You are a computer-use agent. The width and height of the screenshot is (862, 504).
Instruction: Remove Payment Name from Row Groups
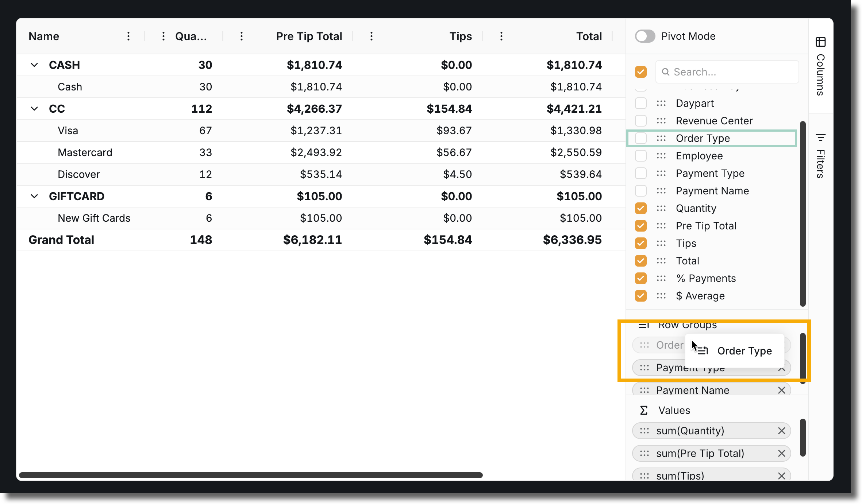pyautogui.click(x=781, y=390)
